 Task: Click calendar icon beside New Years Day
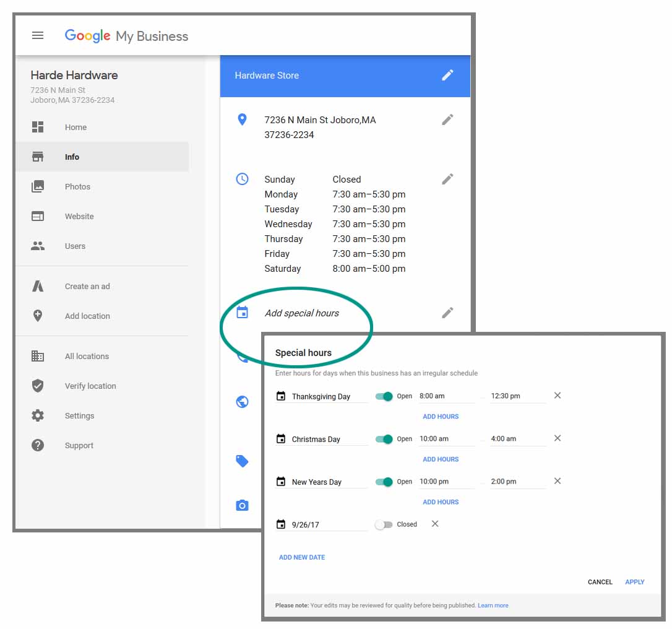coord(281,481)
